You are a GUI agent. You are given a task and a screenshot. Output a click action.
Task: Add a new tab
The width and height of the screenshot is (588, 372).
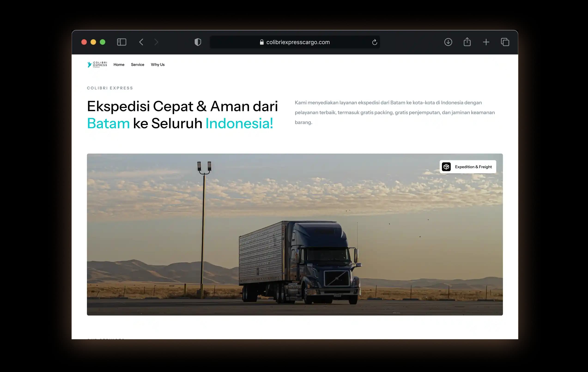pyautogui.click(x=486, y=42)
